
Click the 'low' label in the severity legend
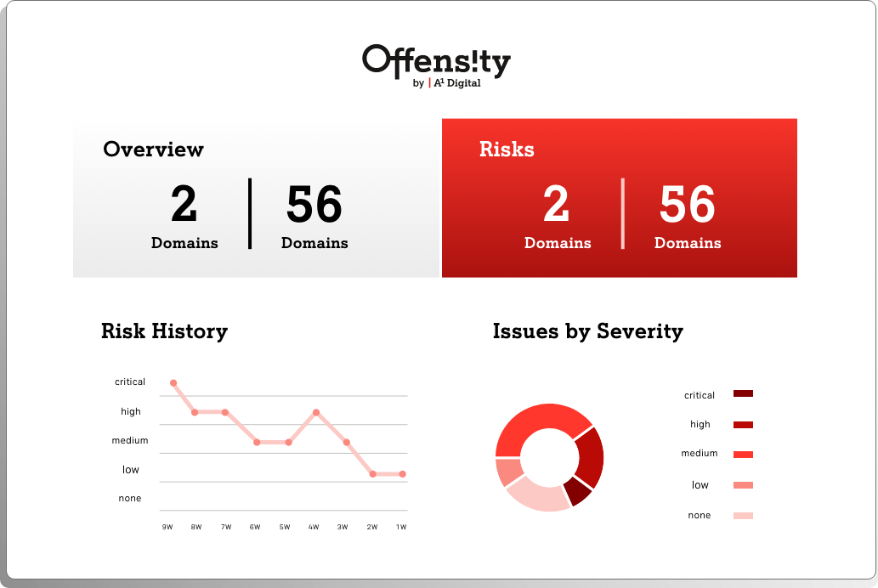click(700, 485)
